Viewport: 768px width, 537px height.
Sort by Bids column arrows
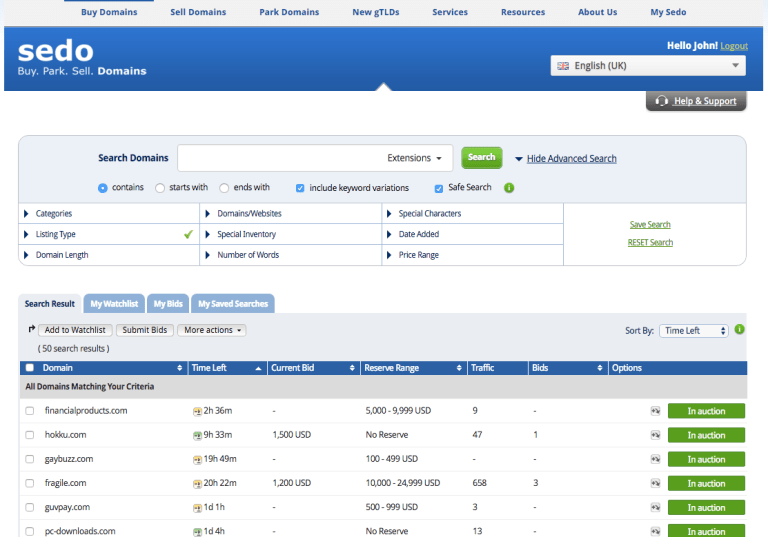click(600, 368)
